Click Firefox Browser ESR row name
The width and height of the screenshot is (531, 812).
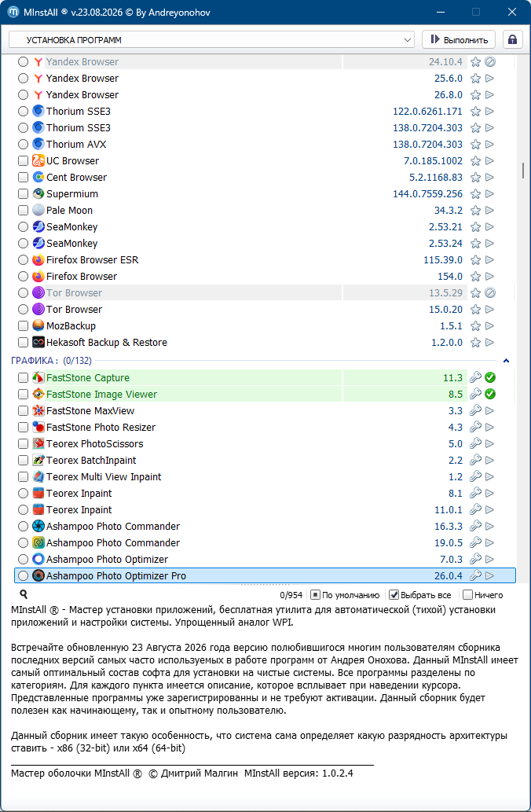pyautogui.click(x=93, y=260)
